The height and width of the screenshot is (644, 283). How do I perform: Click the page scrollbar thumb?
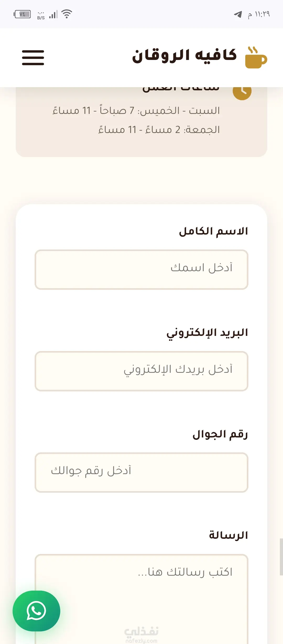[281, 557]
